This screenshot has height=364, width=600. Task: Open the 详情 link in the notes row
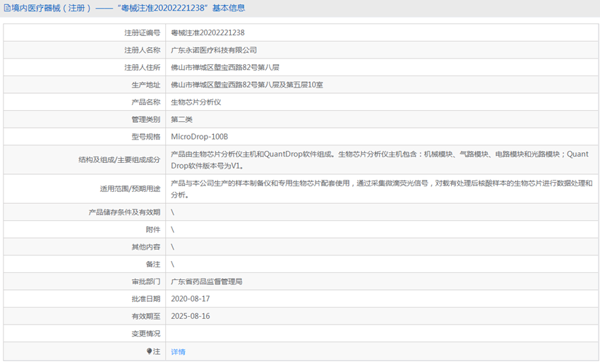[x=178, y=352]
